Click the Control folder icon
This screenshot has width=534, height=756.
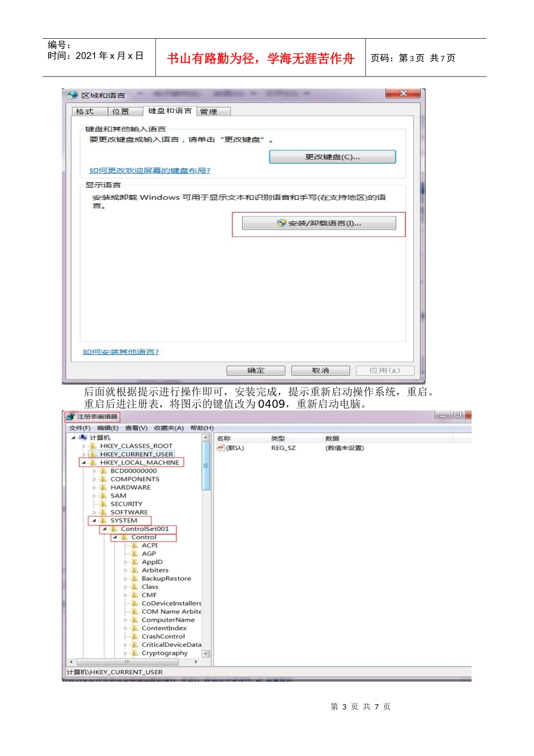click(125, 537)
